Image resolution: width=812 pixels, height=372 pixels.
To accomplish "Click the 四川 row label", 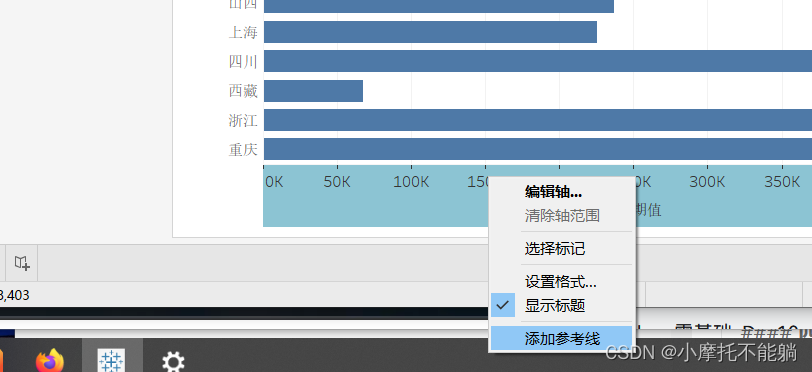I will (x=243, y=62).
